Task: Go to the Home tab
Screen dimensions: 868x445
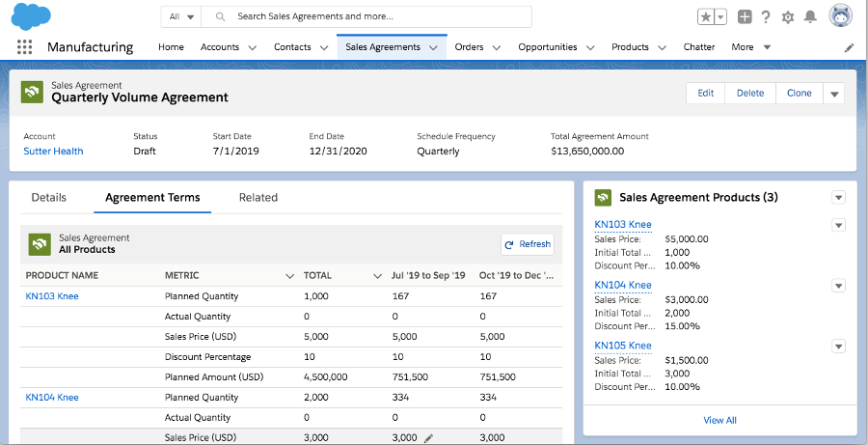Action: 171,47
